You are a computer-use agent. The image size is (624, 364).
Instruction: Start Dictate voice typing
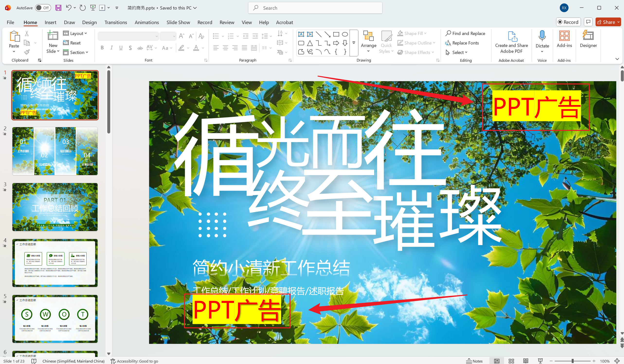(x=542, y=40)
